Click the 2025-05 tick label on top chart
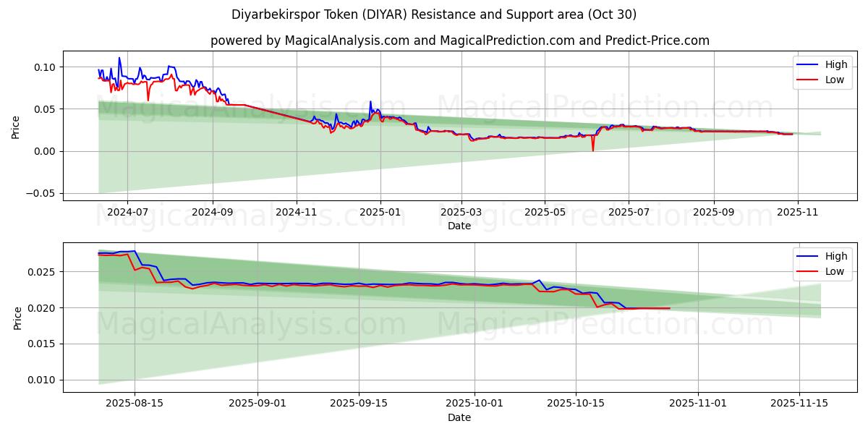This screenshot has height=434, width=868. pyautogui.click(x=545, y=213)
